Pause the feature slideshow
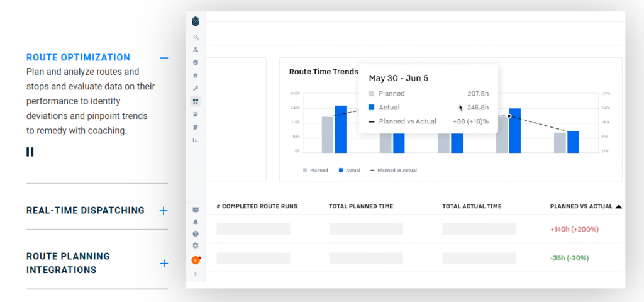The width and height of the screenshot is (644, 302). 30,152
